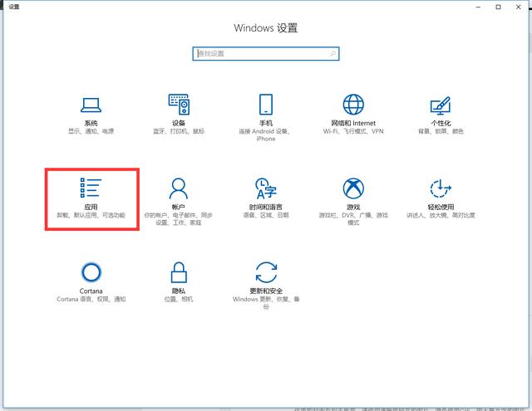Open the 游戏 (Gaming) Xbox icon

[353, 188]
